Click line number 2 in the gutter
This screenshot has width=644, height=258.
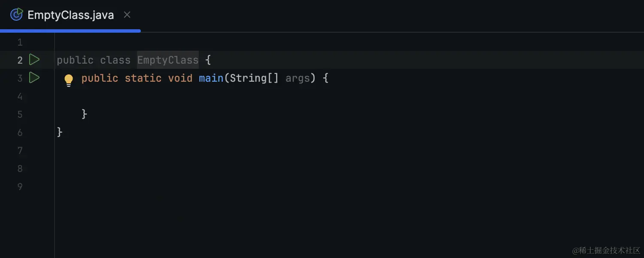20,60
